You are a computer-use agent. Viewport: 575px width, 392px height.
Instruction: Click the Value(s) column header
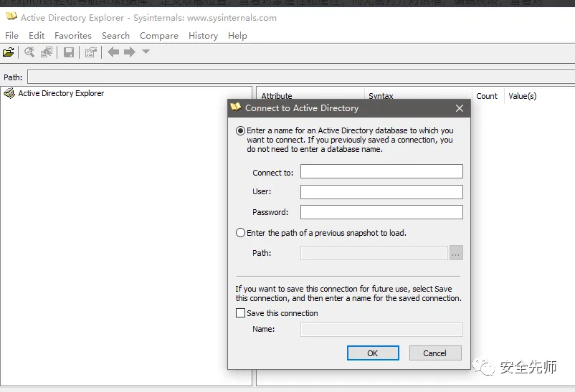coord(539,96)
